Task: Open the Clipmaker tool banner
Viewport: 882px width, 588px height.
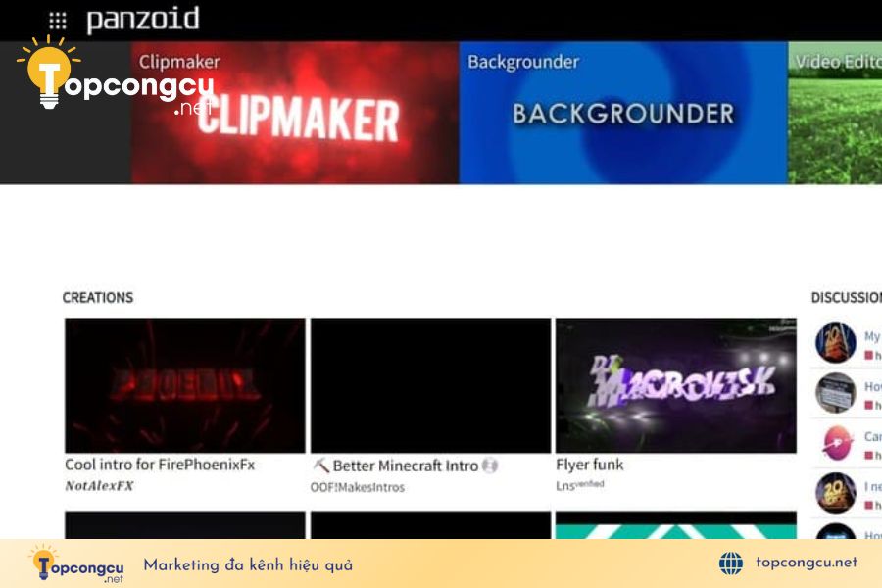Action: (295, 113)
